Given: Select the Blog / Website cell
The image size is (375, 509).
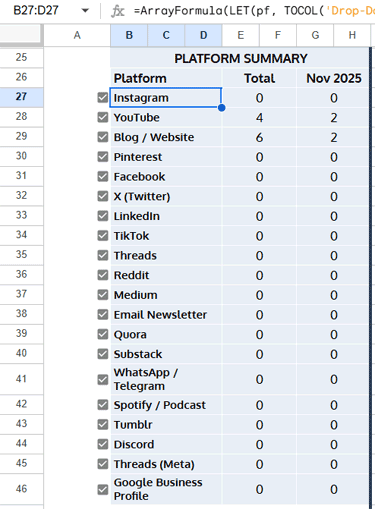Looking at the screenshot, I should click(x=166, y=137).
